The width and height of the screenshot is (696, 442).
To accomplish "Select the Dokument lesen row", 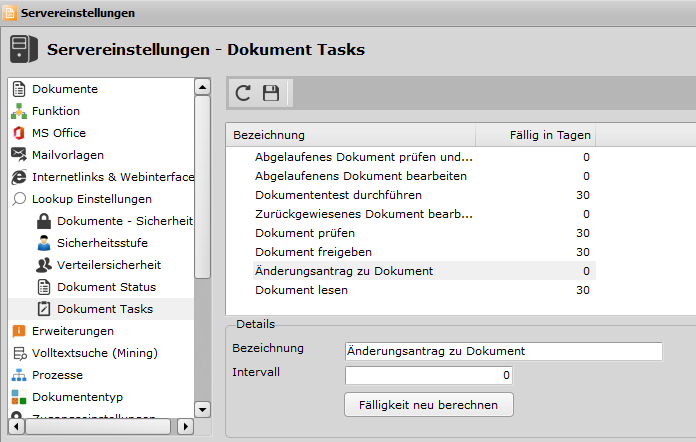I will (x=424, y=290).
